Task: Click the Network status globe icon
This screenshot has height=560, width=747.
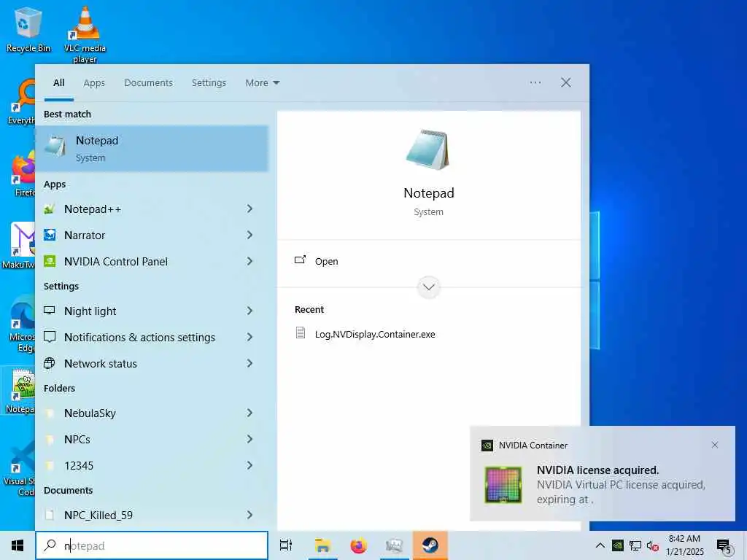Action: (49, 363)
